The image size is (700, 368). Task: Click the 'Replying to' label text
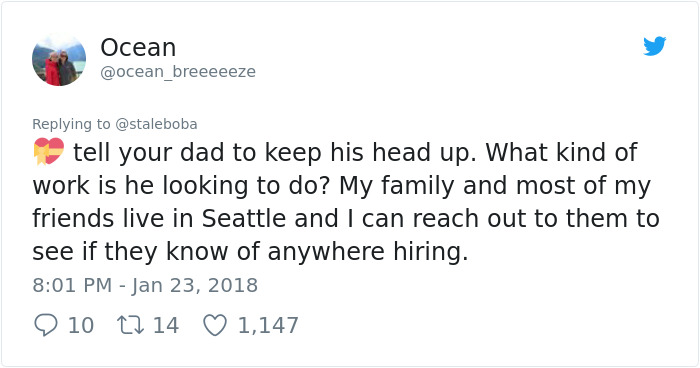point(71,124)
